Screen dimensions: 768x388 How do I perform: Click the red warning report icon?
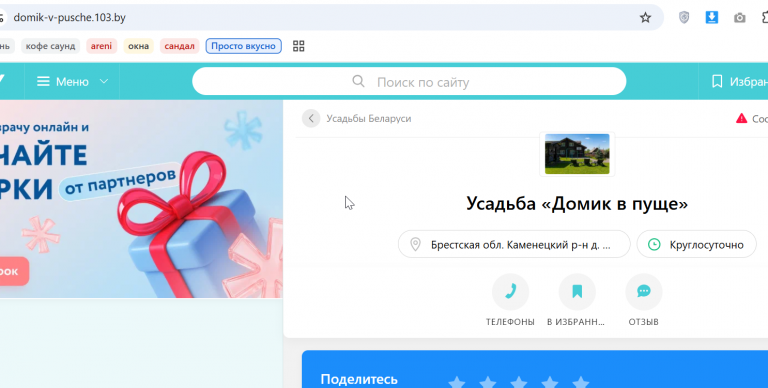[741, 119]
